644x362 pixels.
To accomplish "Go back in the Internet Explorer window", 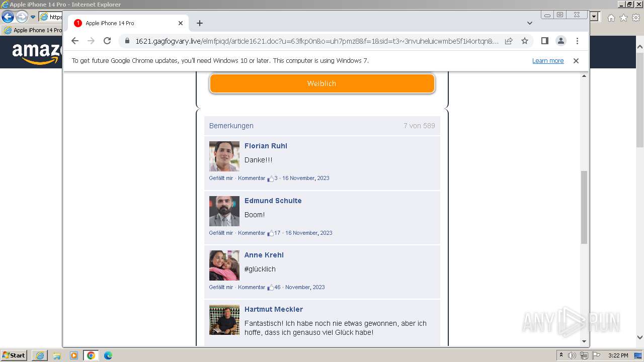I will tap(8, 17).
